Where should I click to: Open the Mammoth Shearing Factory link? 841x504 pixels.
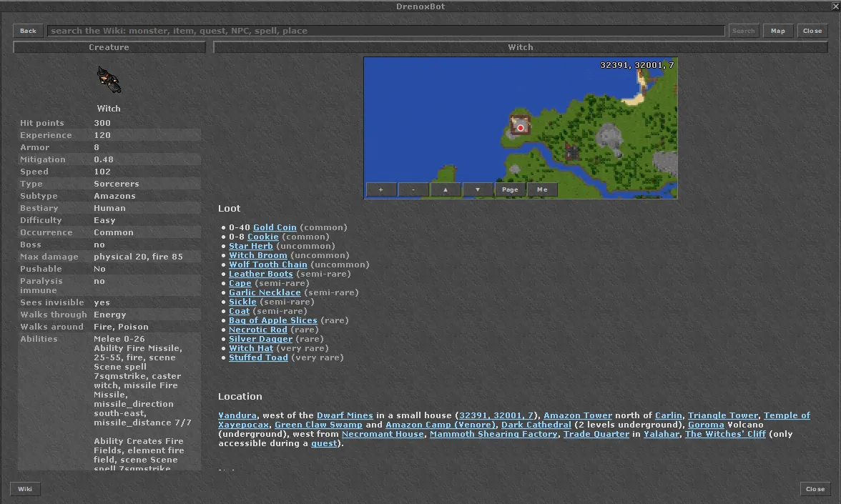tap(493, 435)
